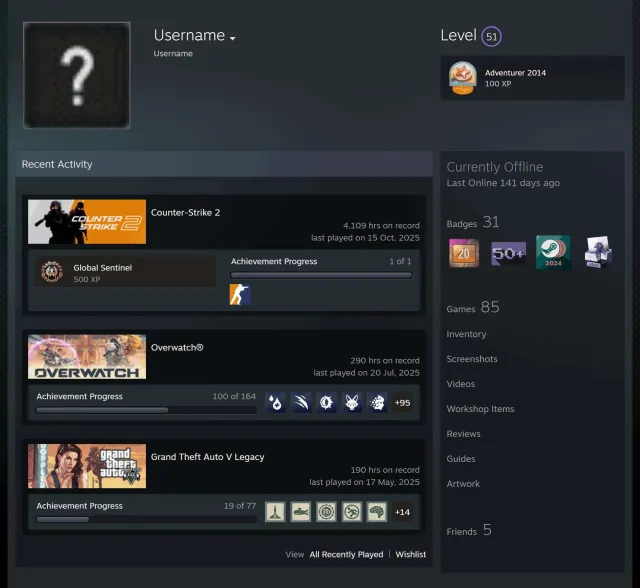
Task: Open the profile avatar question mark image
Action: click(77, 75)
